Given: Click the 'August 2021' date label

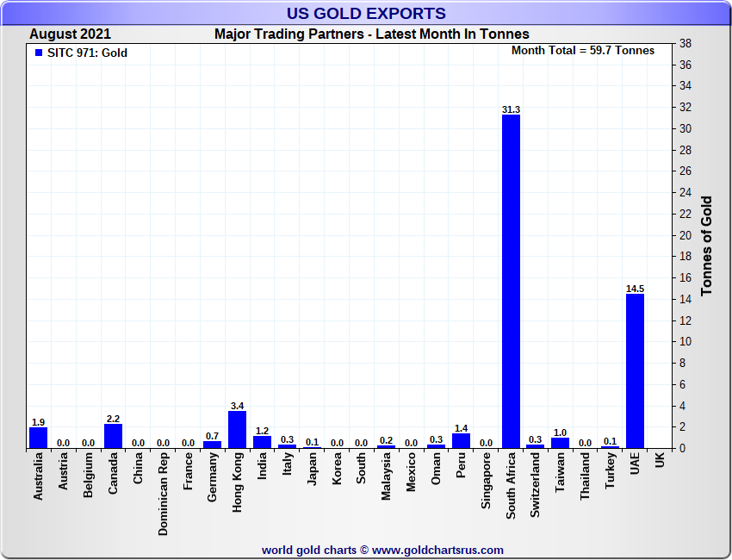Looking at the screenshot, I should click(70, 34).
